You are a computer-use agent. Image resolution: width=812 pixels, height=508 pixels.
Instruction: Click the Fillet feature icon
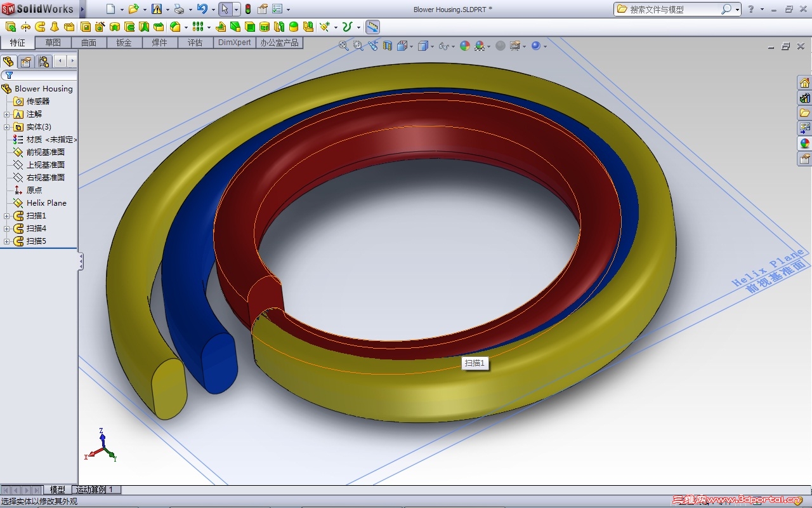coord(175,27)
